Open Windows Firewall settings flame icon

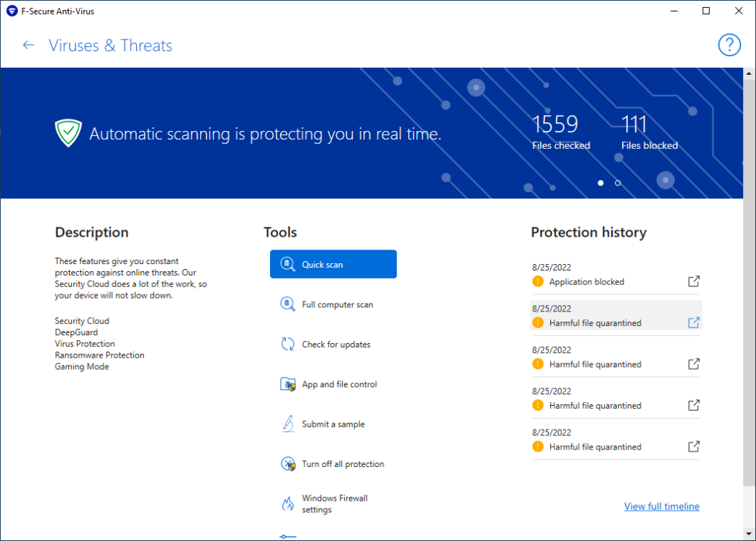tap(288, 504)
